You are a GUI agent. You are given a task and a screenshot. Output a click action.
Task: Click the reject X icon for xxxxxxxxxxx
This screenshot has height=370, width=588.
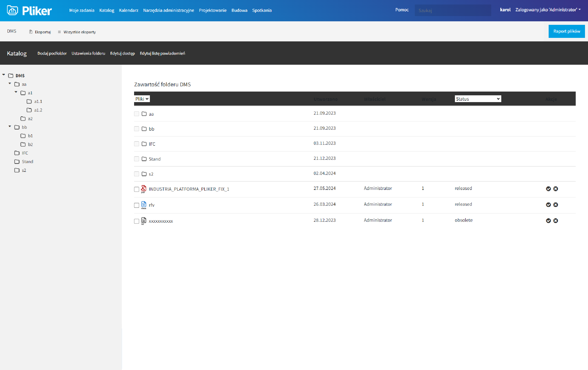click(556, 221)
